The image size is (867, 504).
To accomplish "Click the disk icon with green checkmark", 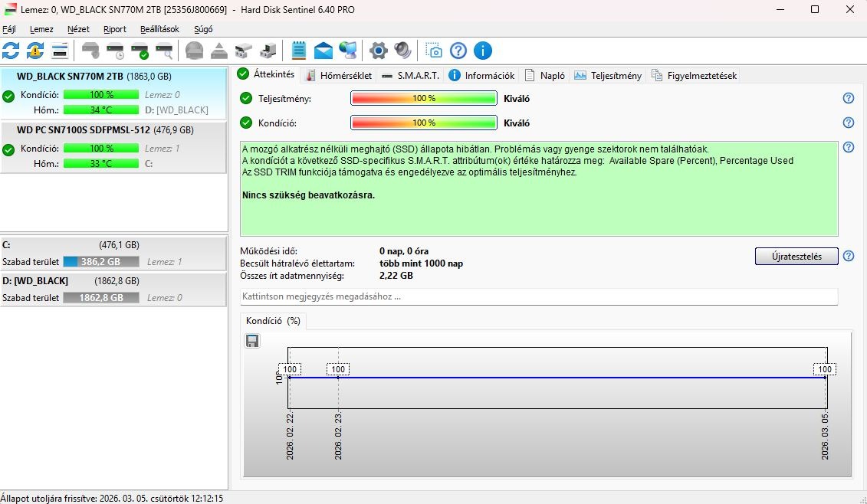I will (140, 51).
